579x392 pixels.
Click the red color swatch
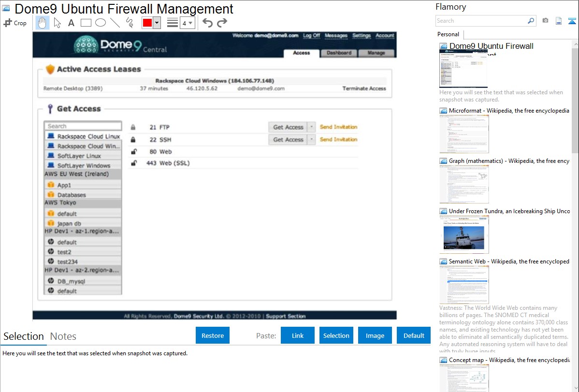pyautogui.click(x=147, y=23)
